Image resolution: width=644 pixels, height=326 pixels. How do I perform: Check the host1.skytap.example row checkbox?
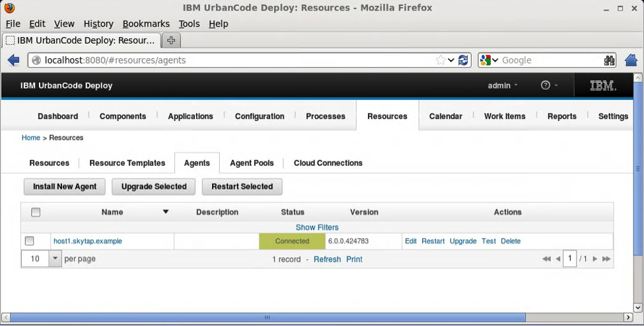click(30, 241)
